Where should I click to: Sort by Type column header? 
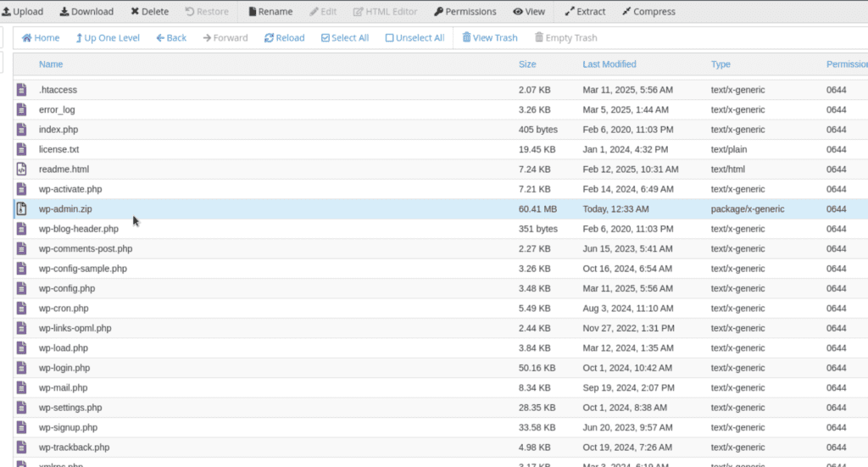[721, 64]
